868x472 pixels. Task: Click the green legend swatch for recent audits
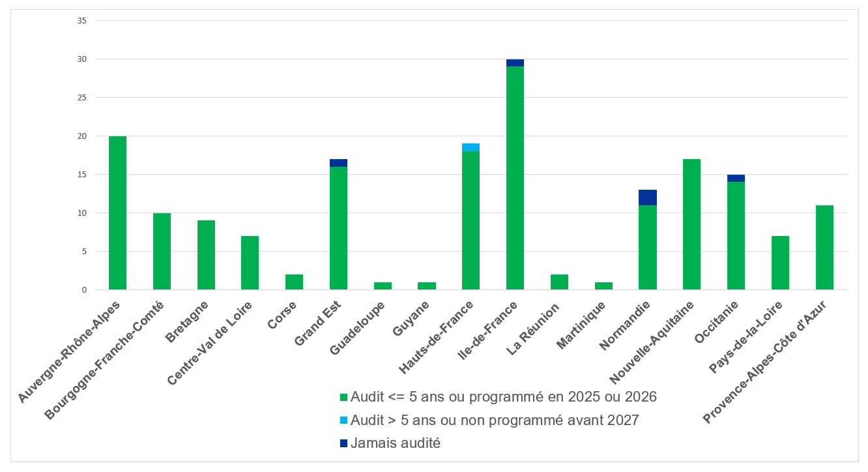point(344,397)
